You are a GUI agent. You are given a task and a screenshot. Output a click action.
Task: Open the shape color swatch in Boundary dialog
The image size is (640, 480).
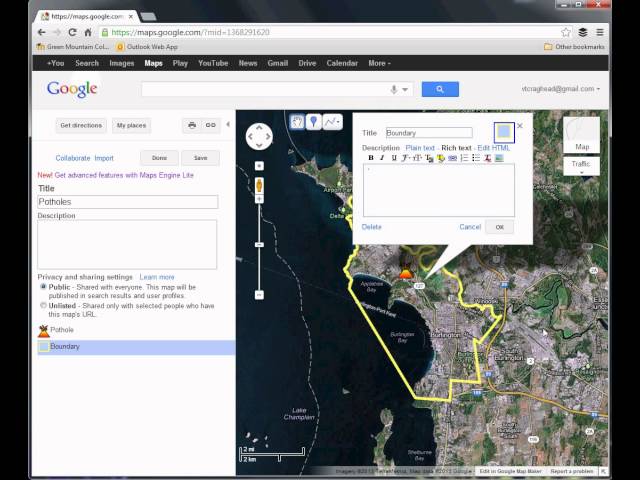pyautogui.click(x=504, y=132)
